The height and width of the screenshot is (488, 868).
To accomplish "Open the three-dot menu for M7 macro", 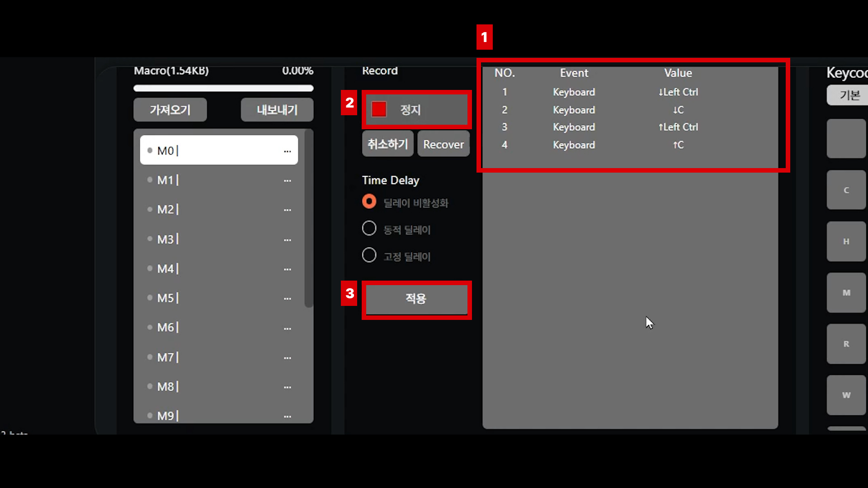I will pos(288,357).
